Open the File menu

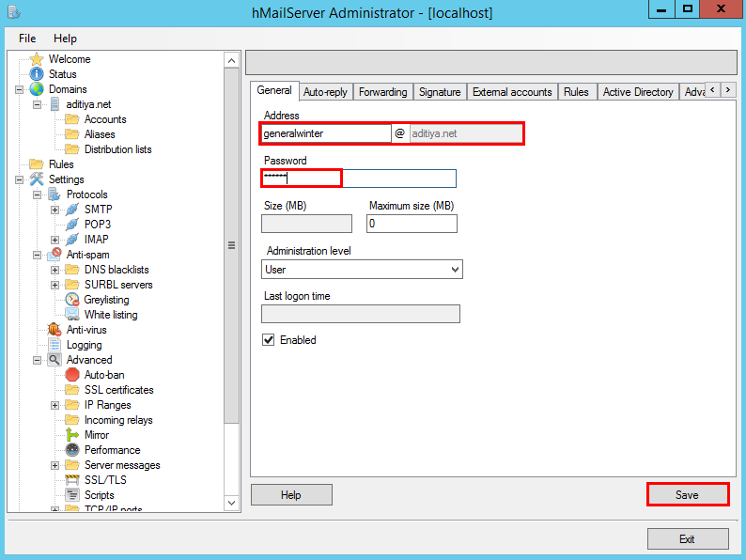tap(27, 39)
